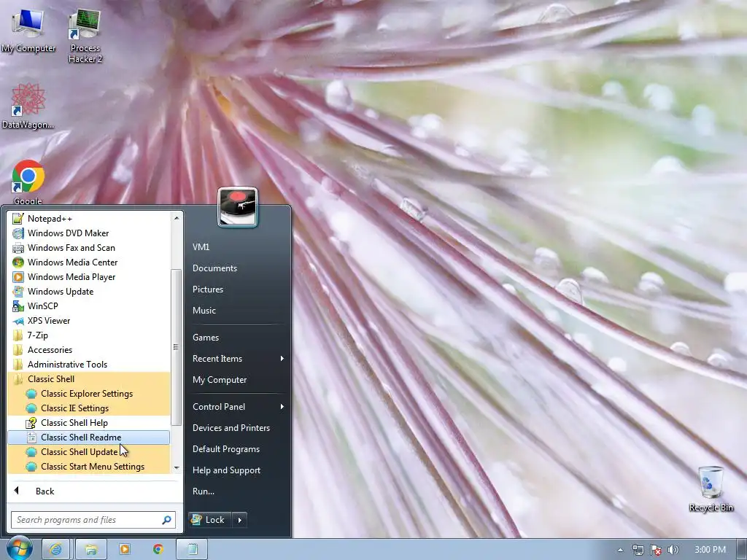Click the Classic IE Settings shell icon
Screen dimensions: 747x560
click(x=31, y=408)
